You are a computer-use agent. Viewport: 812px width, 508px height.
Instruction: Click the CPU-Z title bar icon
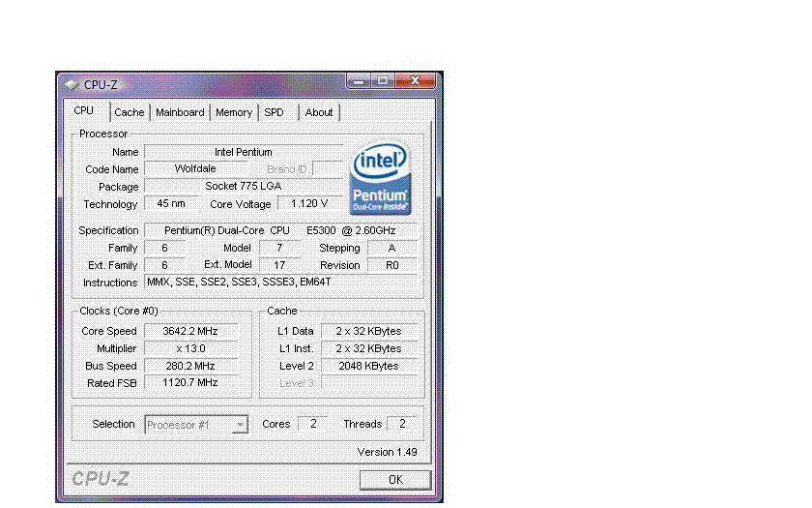coord(72,84)
